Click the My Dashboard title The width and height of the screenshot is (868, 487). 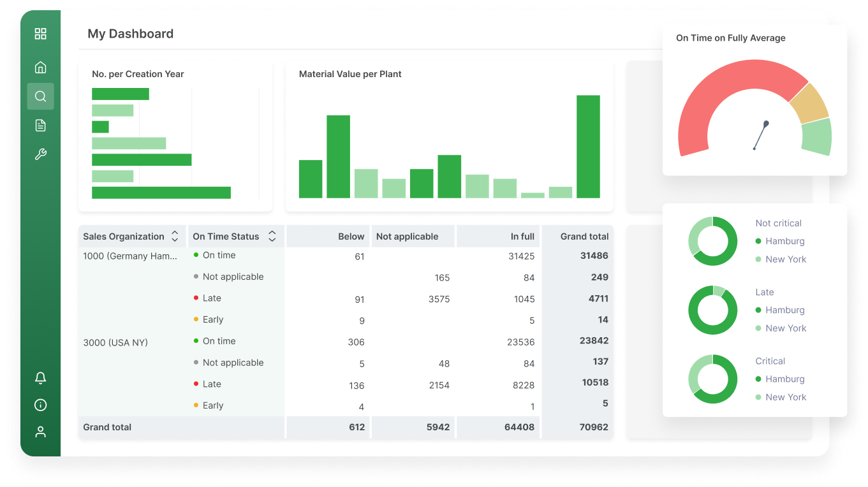(x=130, y=34)
